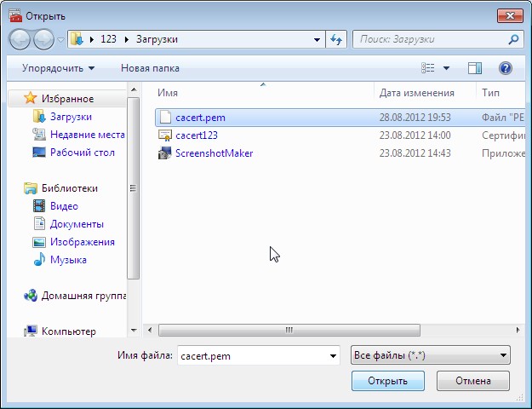Click the blank file icon of cacert.pem
This screenshot has width=532, height=409.
pos(165,118)
